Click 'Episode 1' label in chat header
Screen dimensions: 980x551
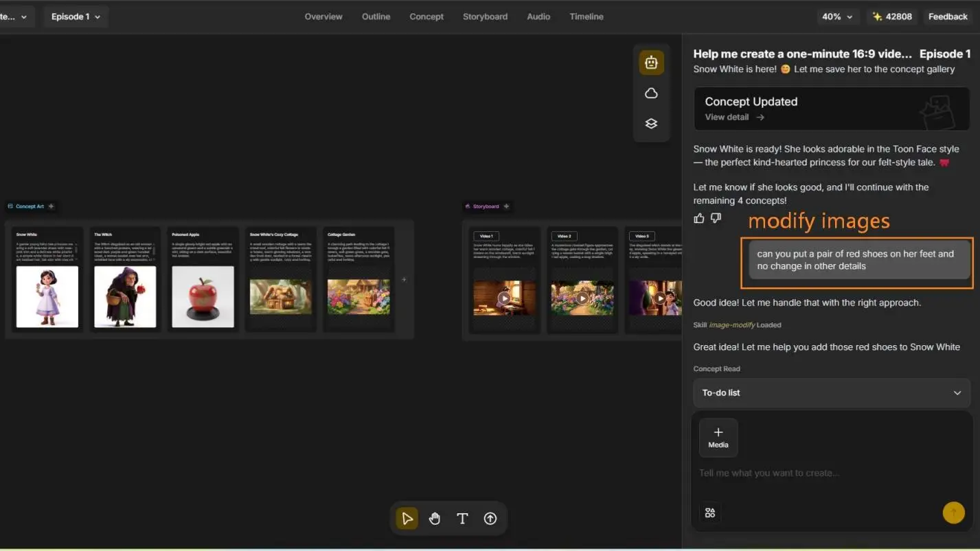tap(945, 54)
